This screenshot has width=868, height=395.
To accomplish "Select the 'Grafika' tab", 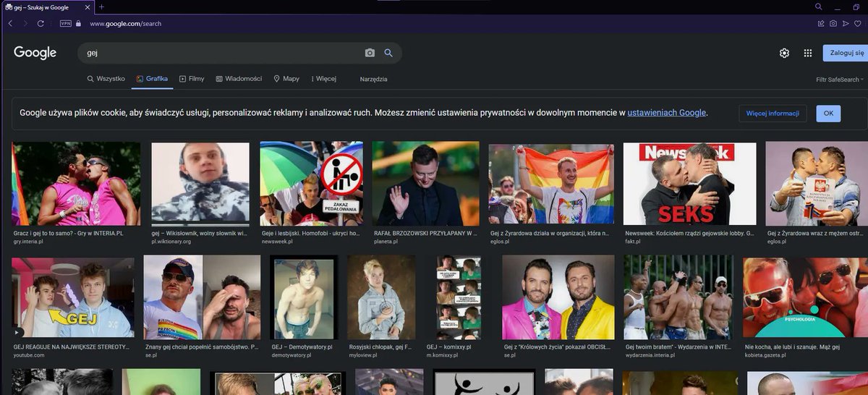I will (152, 79).
